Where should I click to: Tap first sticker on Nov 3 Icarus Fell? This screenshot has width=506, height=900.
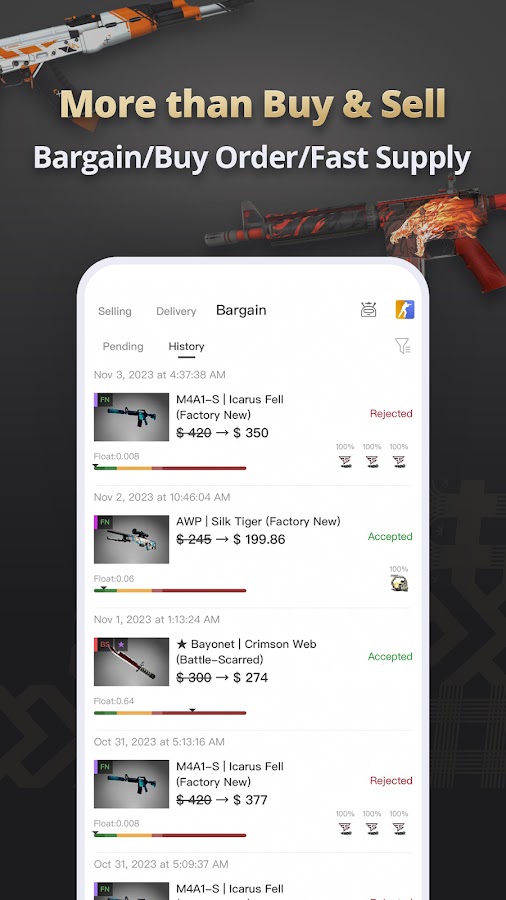tap(345, 461)
